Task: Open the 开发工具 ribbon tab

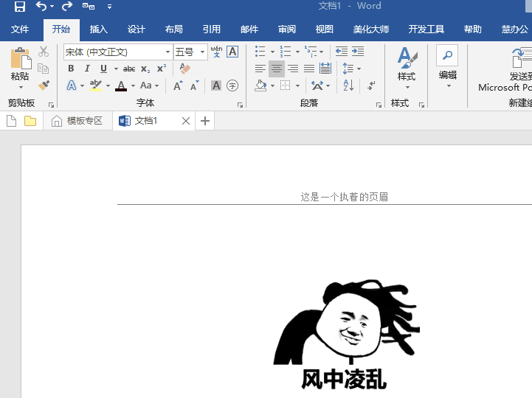Action: point(426,29)
